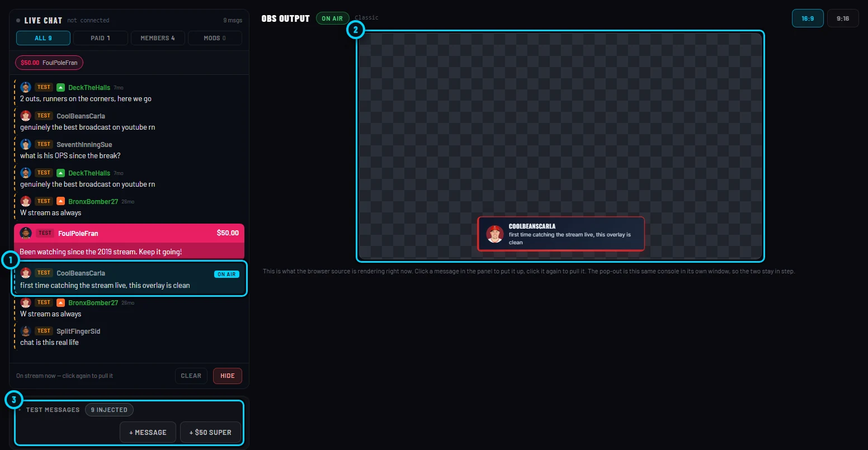Click the green ON AIR status badge by OBS OUTPUT
This screenshot has height=450, width=868.
click(x=333, y=18)
